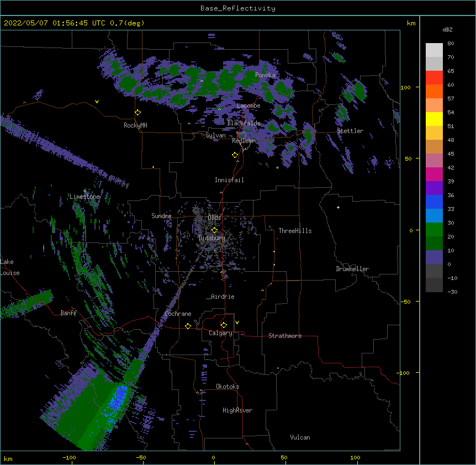
Task: Click the yellow diamond marker above RockyMH
Action: click(138, 113)
